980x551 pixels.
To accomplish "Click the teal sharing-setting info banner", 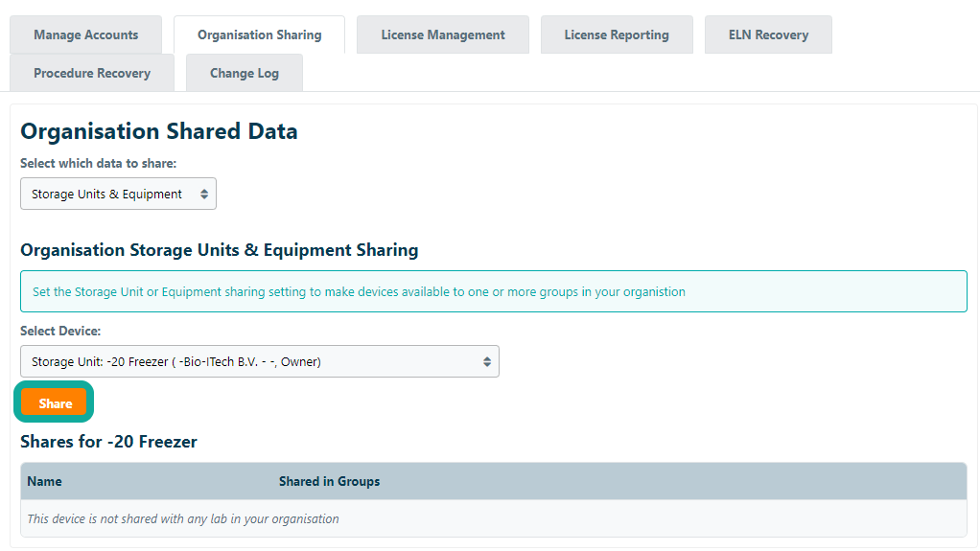I will [493, 291].
